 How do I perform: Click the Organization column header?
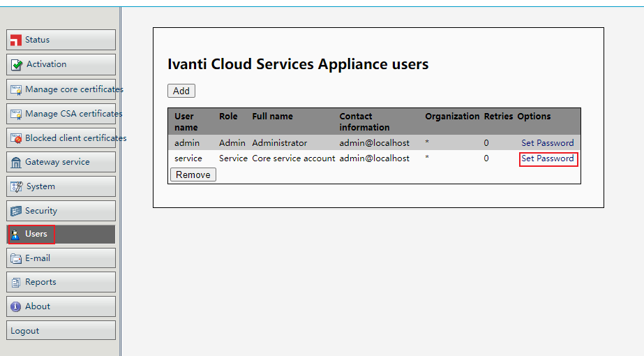click(452, 117)
